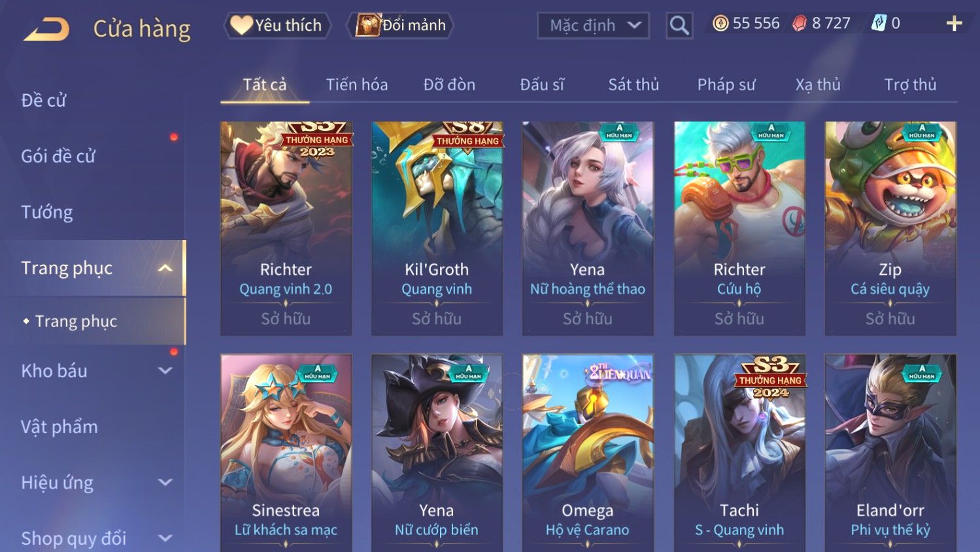Image resolution: width=980 pixels, height=552 pixels.
Task: Open Đổi mảnh shard exchange
Action: 400,26
